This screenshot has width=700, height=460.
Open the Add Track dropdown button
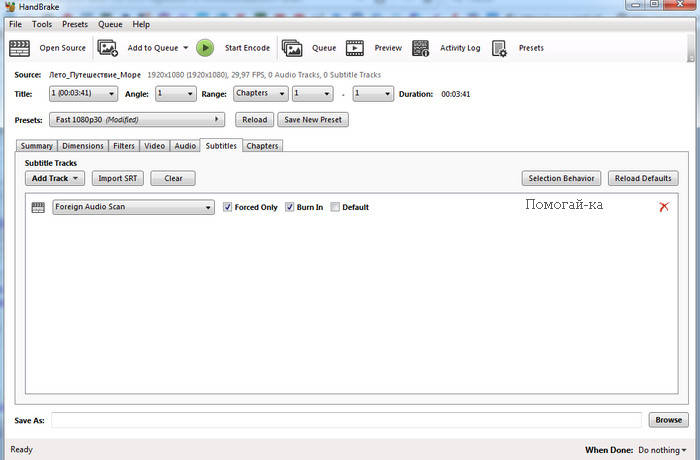tap(55, 178)
